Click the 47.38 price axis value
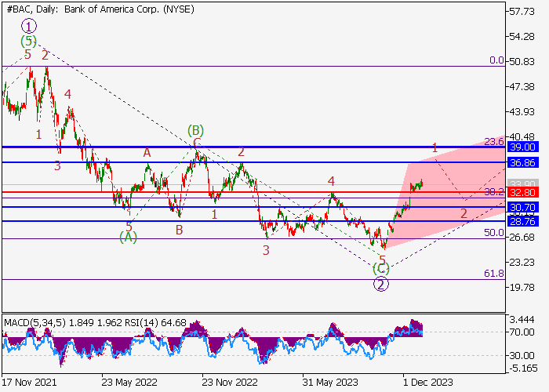The width and height of the screenshot is (549, 392). tap(523, 87)
